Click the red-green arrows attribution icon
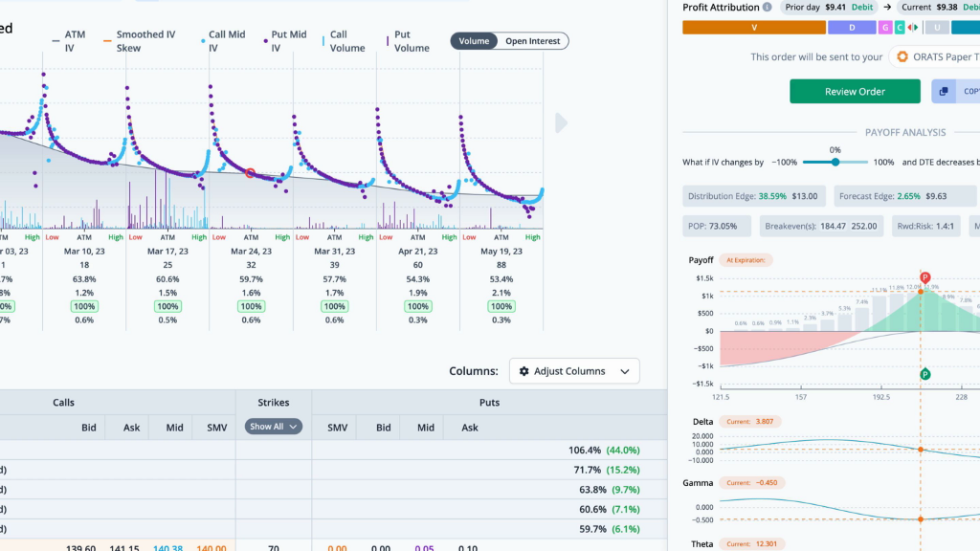The image size is (980, 551). [913, 28]
